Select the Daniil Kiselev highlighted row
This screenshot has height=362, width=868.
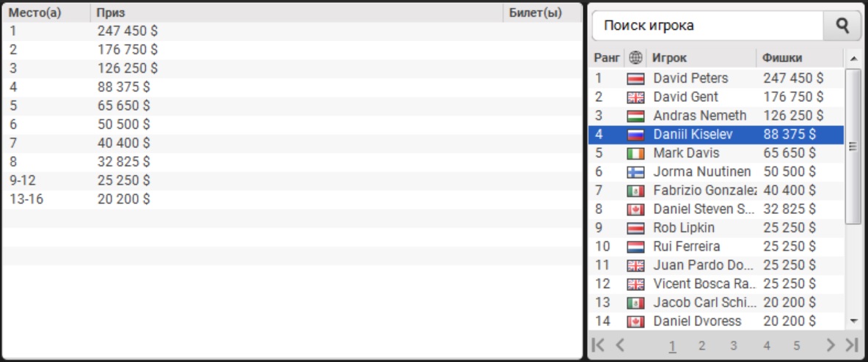[716, 134]
